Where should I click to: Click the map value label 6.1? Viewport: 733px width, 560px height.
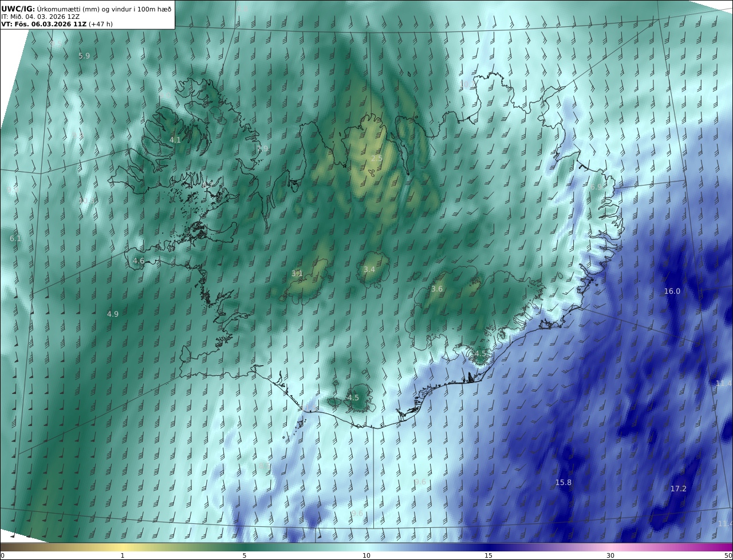15,238
